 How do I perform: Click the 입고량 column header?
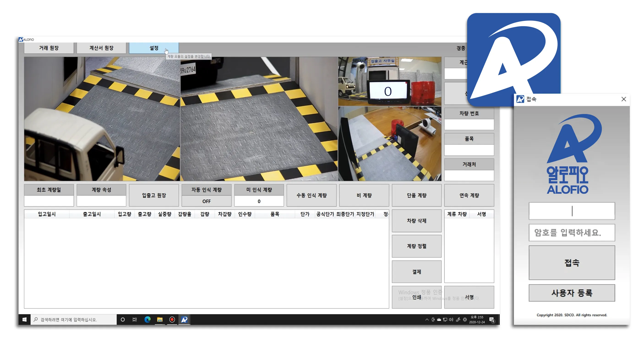[x=125, y=214]
